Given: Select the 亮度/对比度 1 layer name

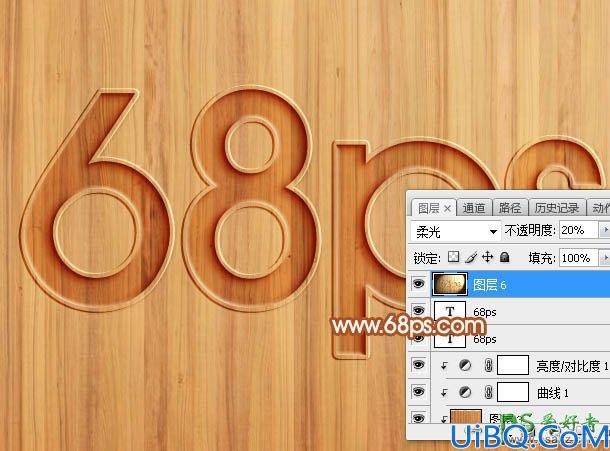Looking at the screenshot, I should (x=572, y=366).
